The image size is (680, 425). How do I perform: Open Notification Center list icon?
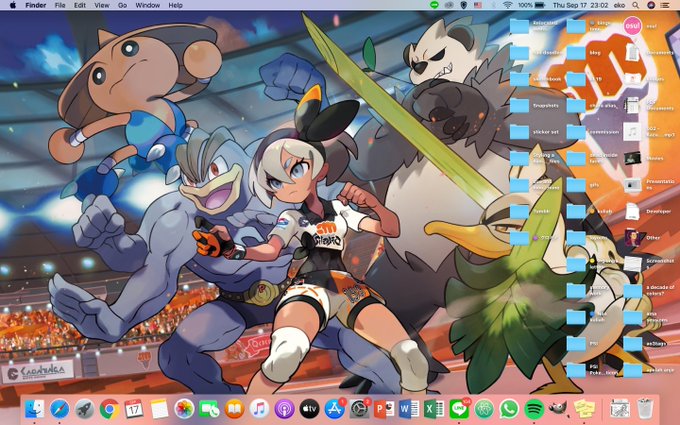[665, 5]
